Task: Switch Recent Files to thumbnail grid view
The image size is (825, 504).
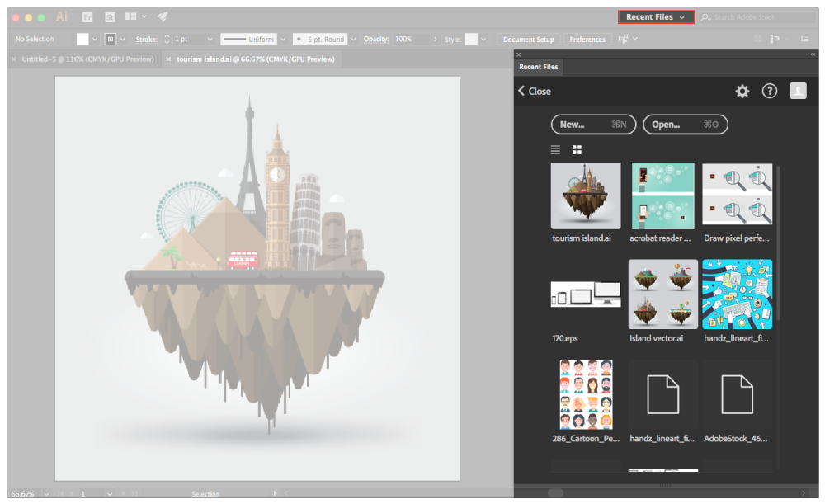Action: (x=576, y=149)
